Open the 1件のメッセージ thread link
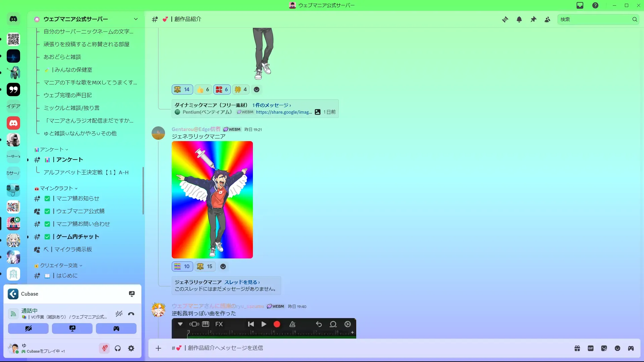 tap(272, 105)
